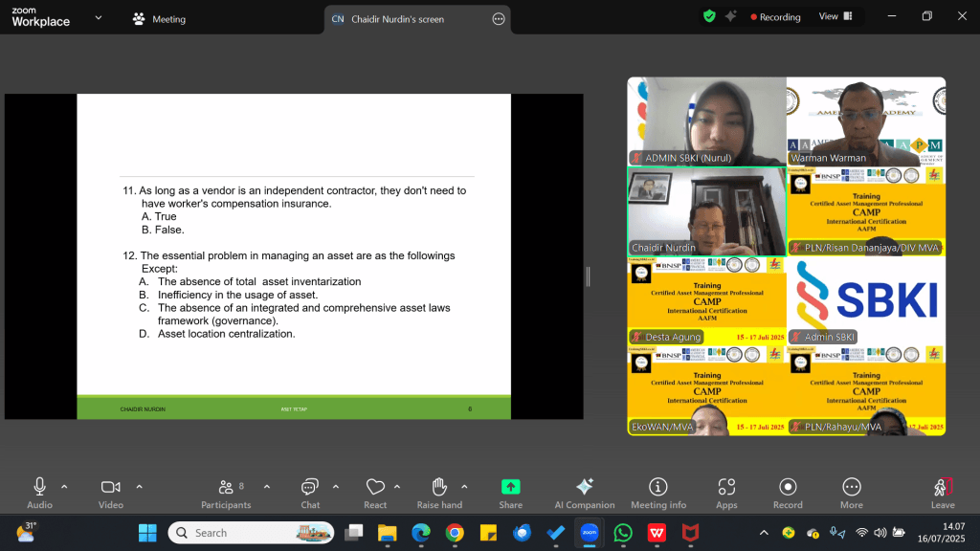This screenshot has width=980, height=551.
Task: Open the View layout menu
Action: coord(835,16)
